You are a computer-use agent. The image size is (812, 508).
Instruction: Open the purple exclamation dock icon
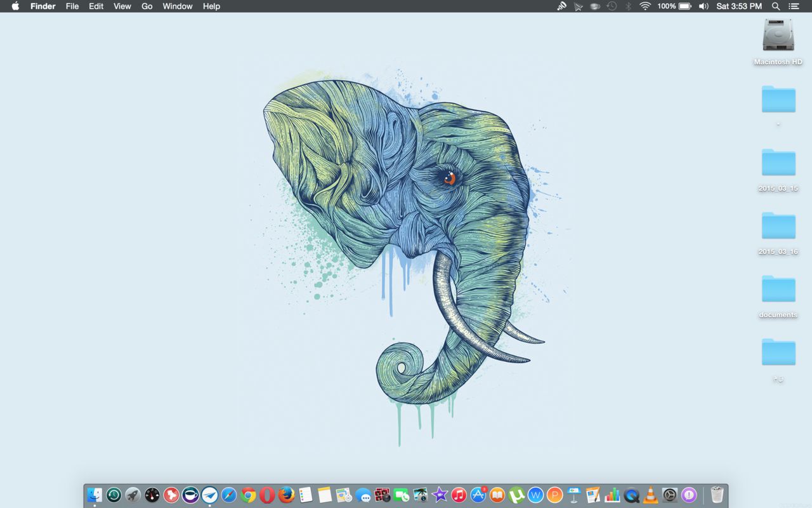coord(689,495)
